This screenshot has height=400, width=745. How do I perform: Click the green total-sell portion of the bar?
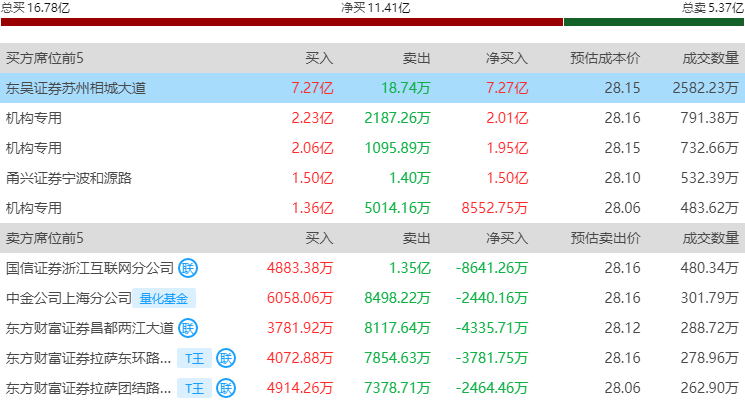(x=654, y=22)
